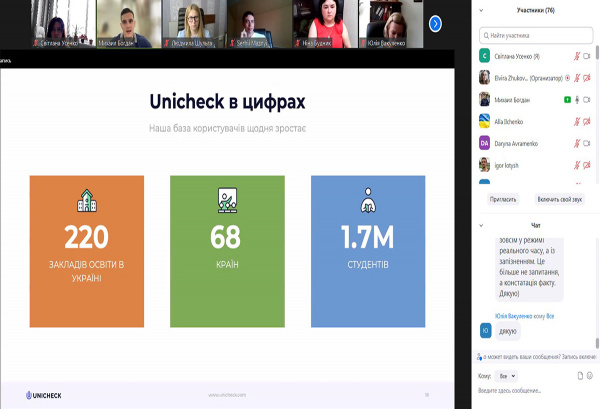Screen dimensions: 600x409
Task: Click the orange 220 закладів освіти card
Action: click(x=87, y=251)
